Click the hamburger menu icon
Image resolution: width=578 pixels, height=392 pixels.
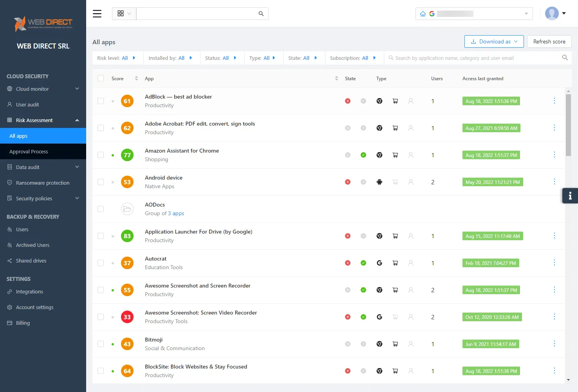(97, 14)
